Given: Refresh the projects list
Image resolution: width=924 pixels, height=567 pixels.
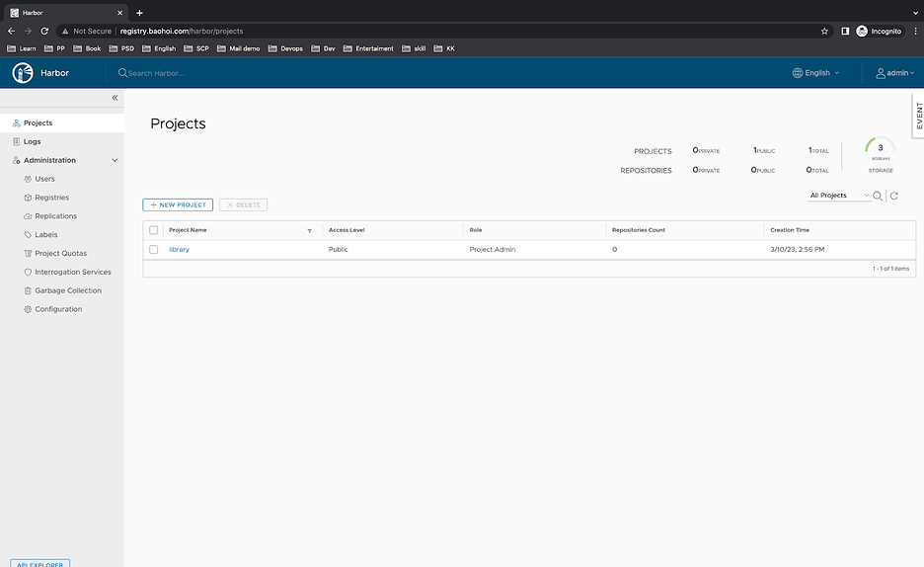Looking at the screenshot, I should (x=894, y=196).
